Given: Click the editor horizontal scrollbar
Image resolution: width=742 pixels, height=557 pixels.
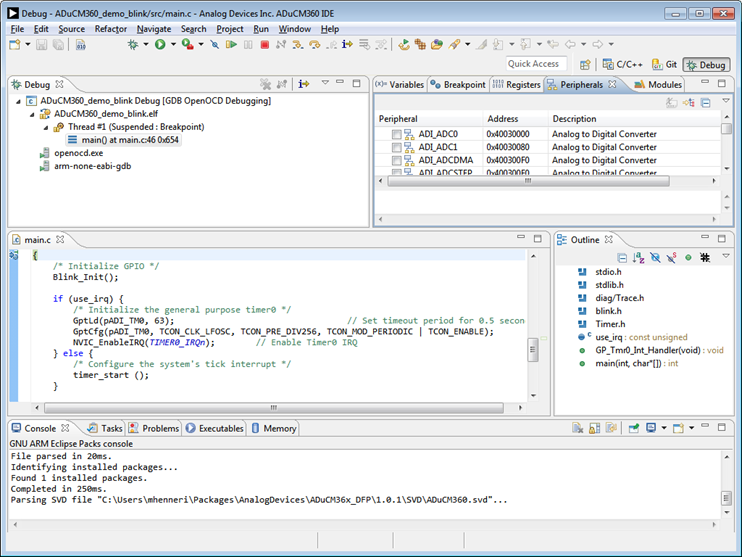Looking at the screenshot, I should pos(274,407).
